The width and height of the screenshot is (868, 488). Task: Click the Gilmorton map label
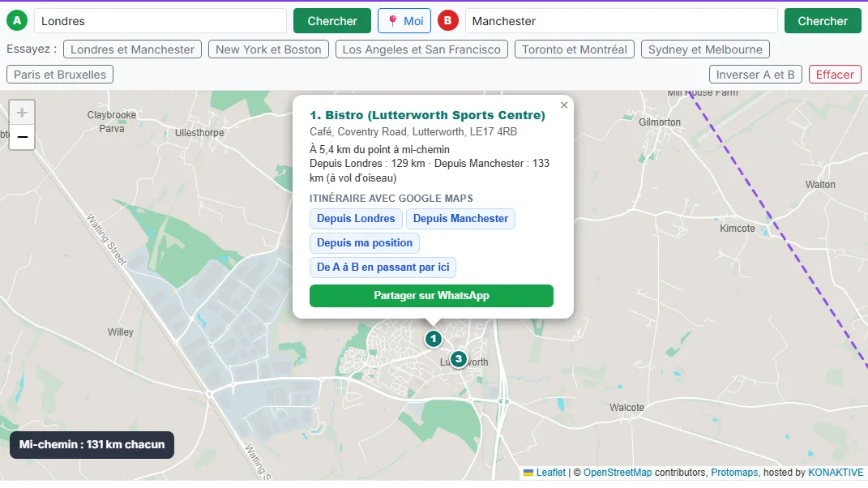pos(660,122)
